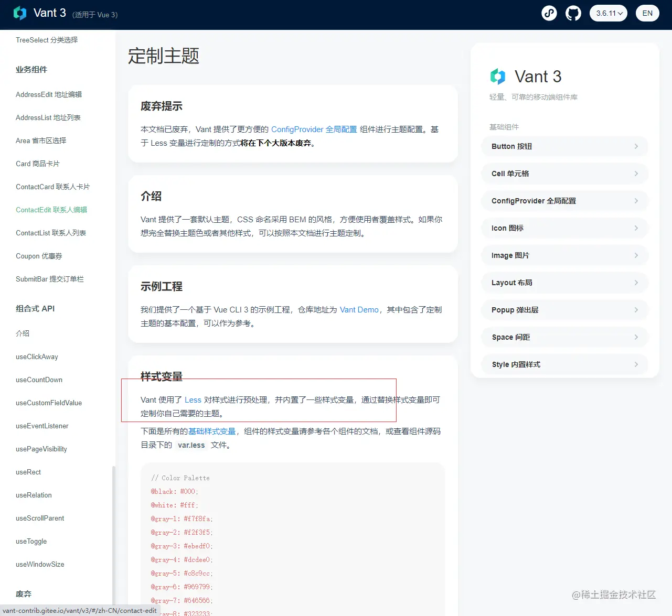The image size is (672, 616).
Task: Click the arrow on the Image 图片 row
Action: 636,255
